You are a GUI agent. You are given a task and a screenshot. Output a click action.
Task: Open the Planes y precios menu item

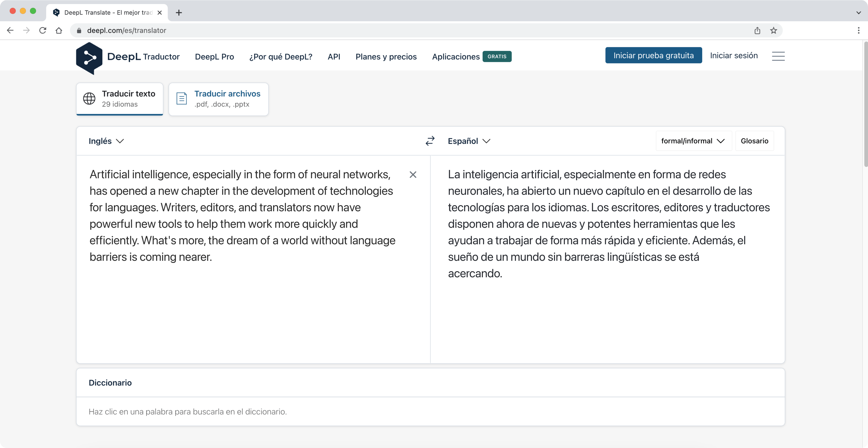(386, 57)
